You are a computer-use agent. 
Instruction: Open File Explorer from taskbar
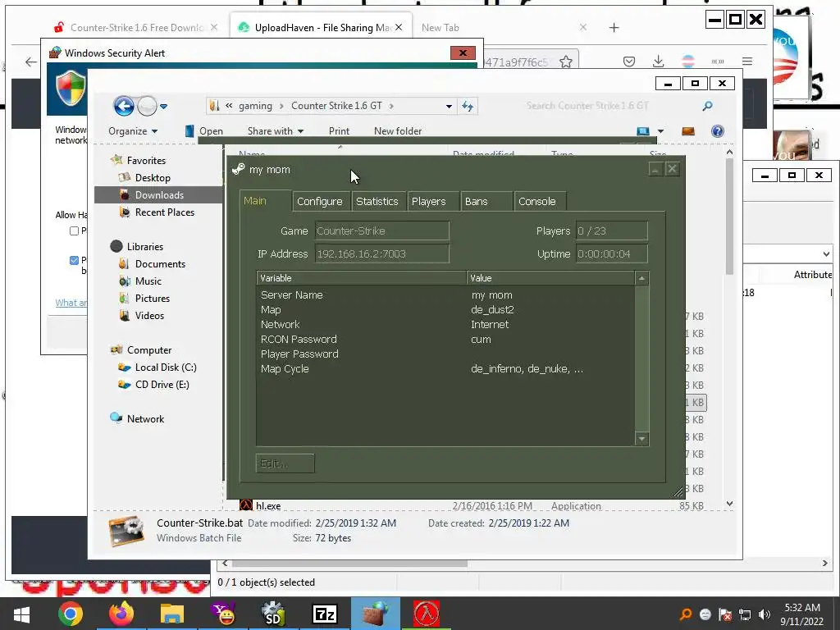pyautogui.click(x=172, y=614)
